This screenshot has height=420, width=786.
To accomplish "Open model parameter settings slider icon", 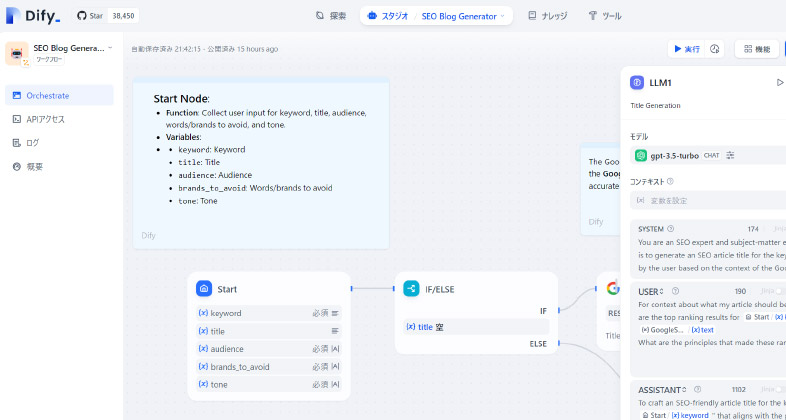I will coord(730,155).
